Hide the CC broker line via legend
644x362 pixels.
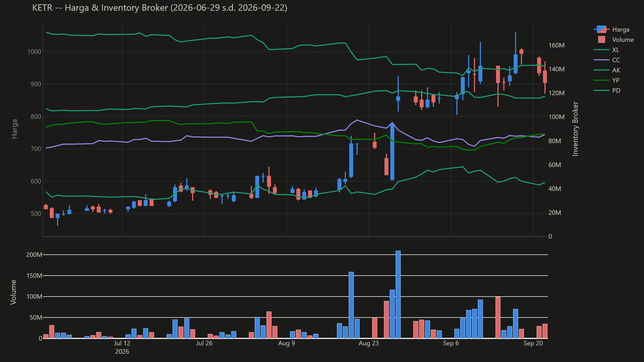[607, 60]
